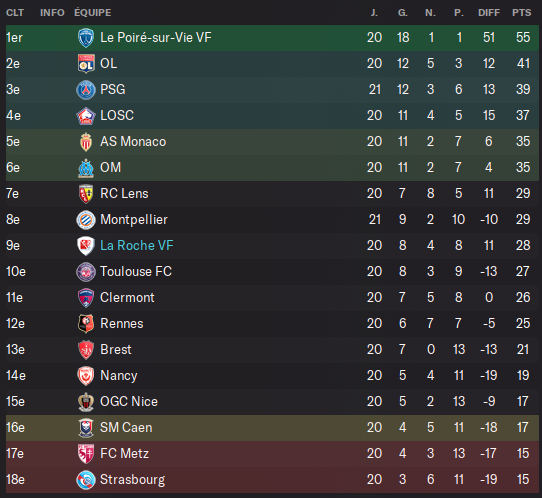Image resolution: width=542 pixels, height=498 pixels.
Task: Select the OM club logo
Action: point(86,168)
